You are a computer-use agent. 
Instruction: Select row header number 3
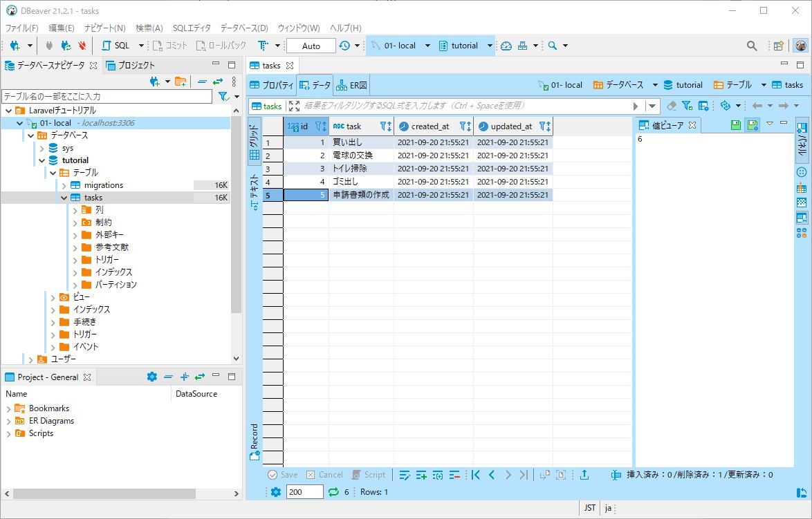[273, 169]
